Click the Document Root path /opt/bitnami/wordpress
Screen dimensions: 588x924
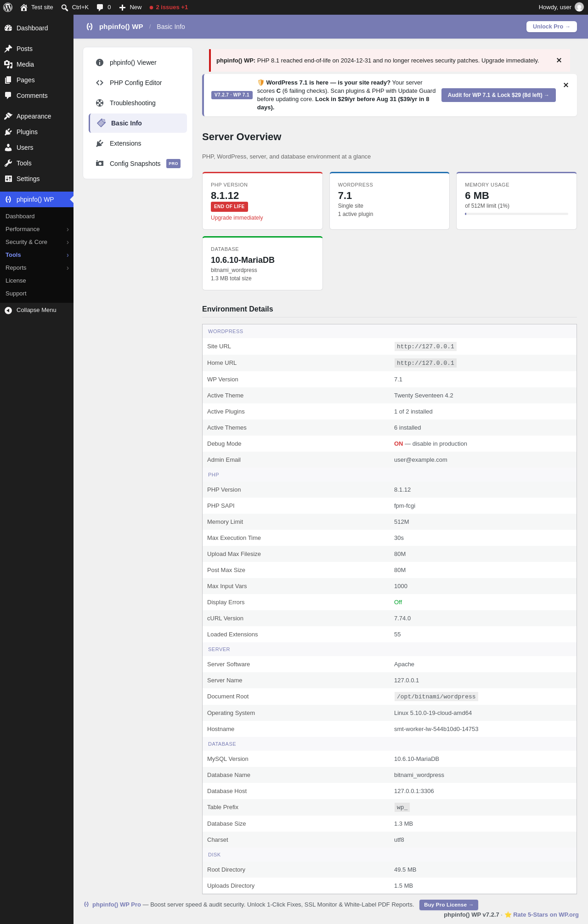(x=436, y=697)
